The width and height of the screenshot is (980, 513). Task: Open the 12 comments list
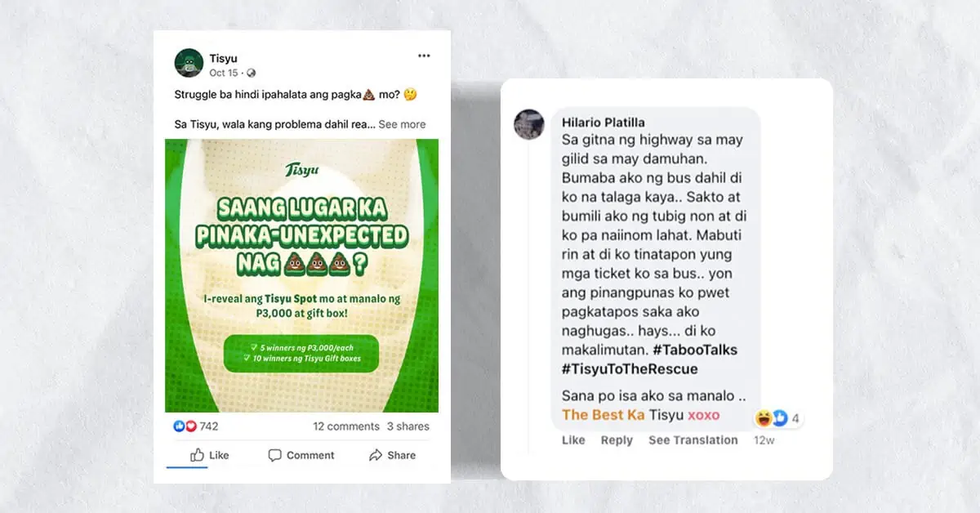point(346,426)
